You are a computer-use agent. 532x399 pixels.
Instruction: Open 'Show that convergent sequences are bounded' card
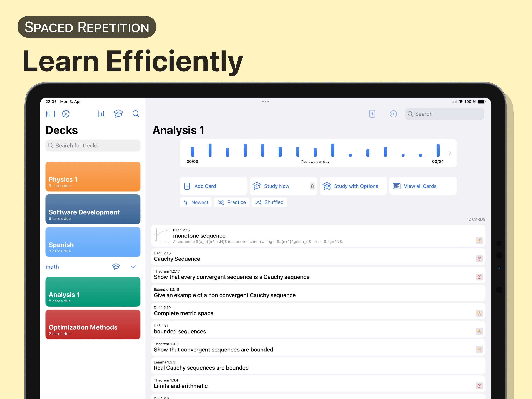(318, 348)
